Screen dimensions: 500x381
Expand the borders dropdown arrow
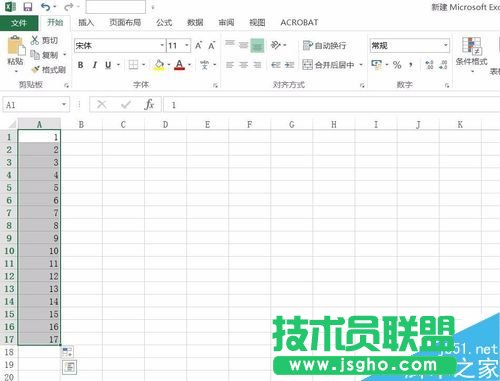(x=144, y=65)
